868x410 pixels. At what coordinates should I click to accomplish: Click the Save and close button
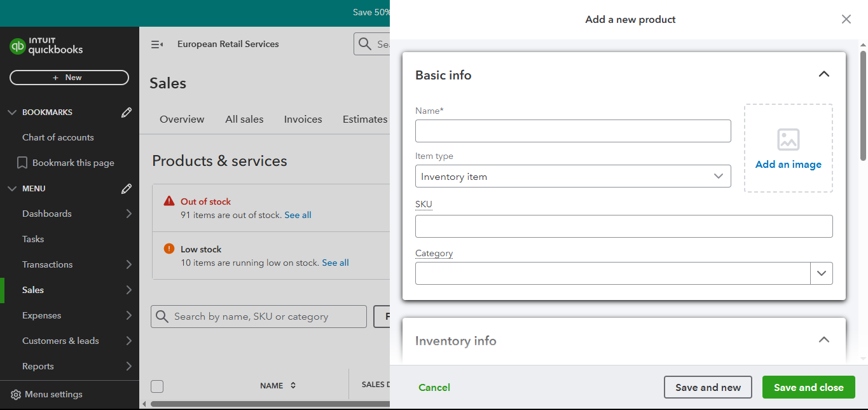808,387
